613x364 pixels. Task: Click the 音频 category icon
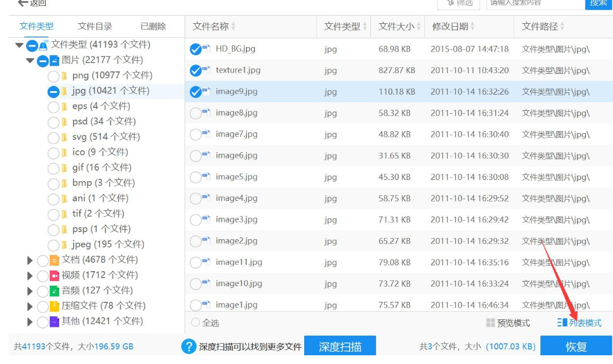pos(55,291)
